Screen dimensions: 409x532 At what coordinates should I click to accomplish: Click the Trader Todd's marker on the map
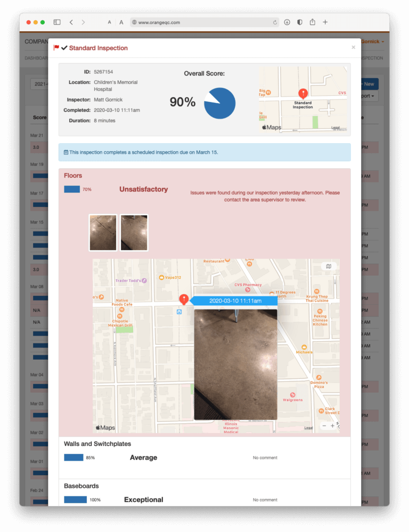point(144,280)
